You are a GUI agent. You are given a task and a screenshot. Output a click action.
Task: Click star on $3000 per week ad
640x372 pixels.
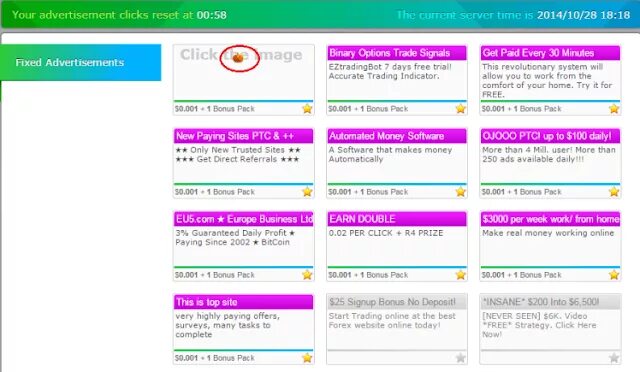(614, 275)
